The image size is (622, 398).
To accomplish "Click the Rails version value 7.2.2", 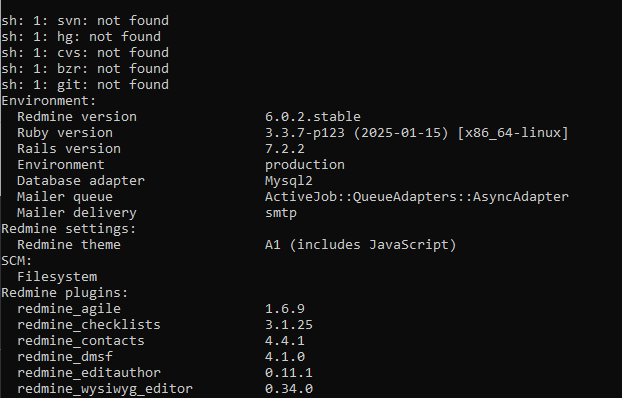I will tap(285, 149).
